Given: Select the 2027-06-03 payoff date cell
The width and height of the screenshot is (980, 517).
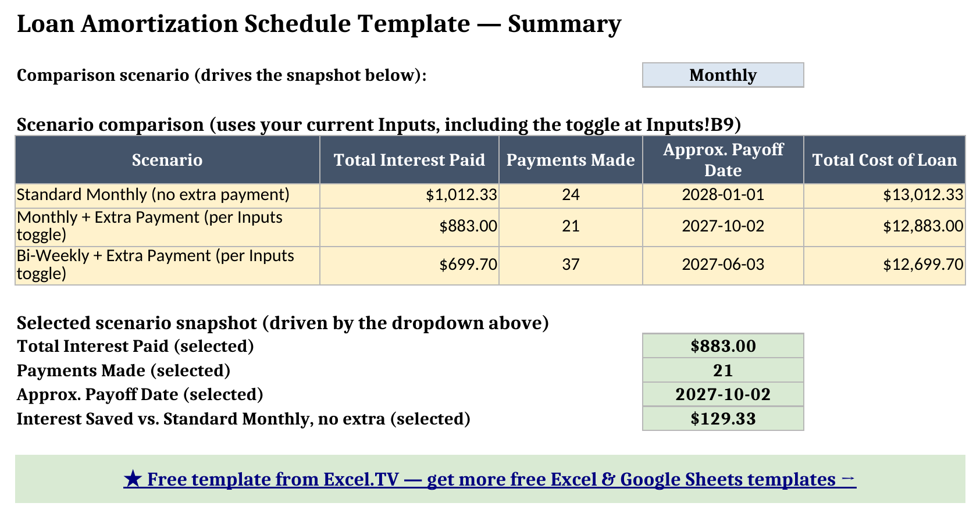Looking at the screenshot, I should coord(723,266).
